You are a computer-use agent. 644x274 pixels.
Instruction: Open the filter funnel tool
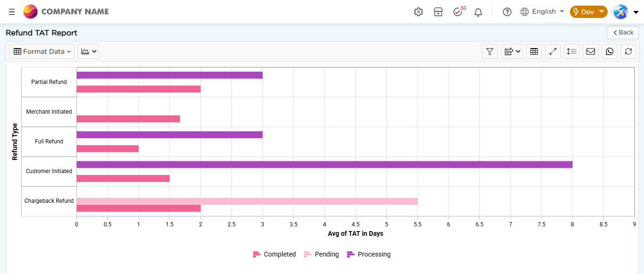click(490, 51)
